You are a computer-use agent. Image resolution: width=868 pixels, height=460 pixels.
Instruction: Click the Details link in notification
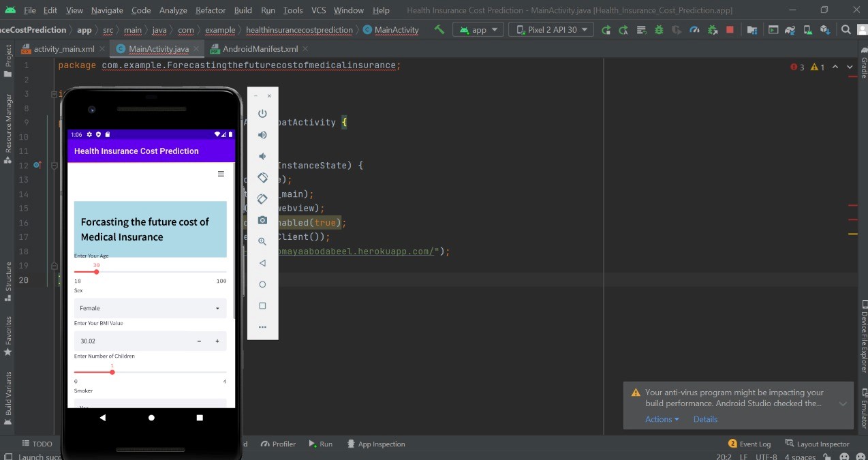[x=705, y=419]
